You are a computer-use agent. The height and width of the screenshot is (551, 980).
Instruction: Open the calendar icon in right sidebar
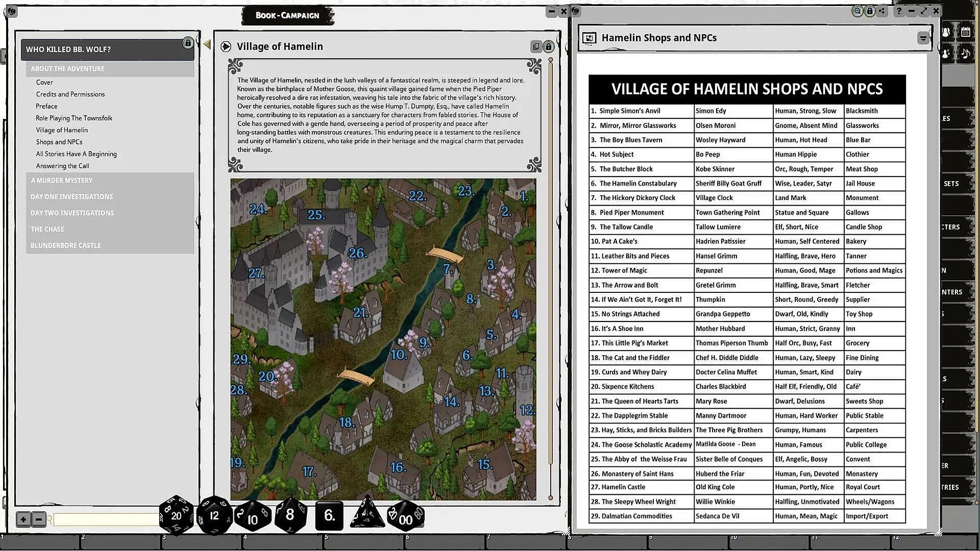pos(965,32)
